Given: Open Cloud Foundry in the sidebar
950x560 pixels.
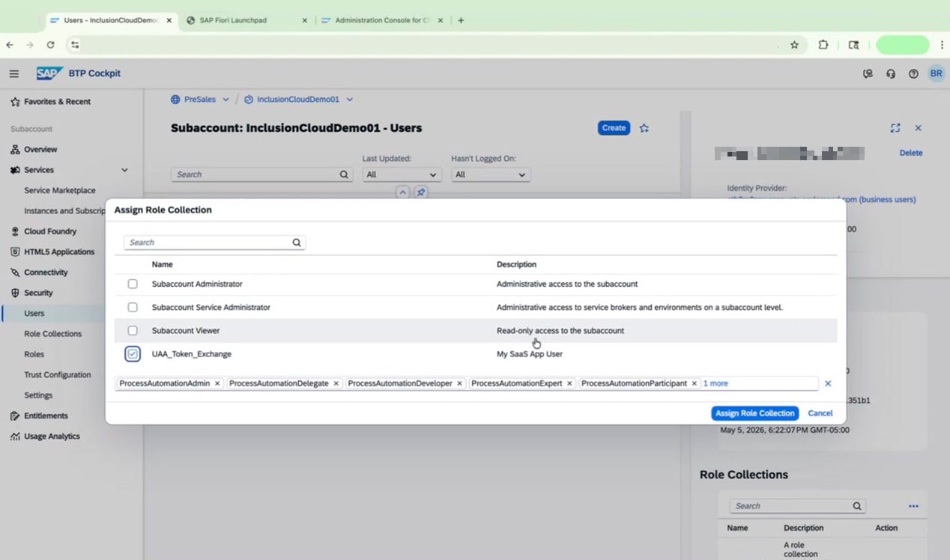Looking at the screenshot, I should pyautogui.click(x=50, y=231).
